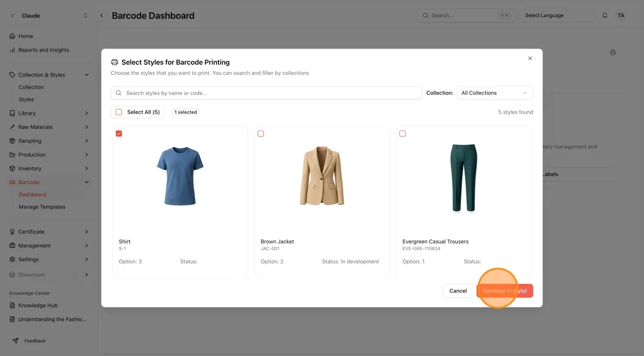Click the Feedback paper plane icon
The image size is (644, 356).
[15, 341]
